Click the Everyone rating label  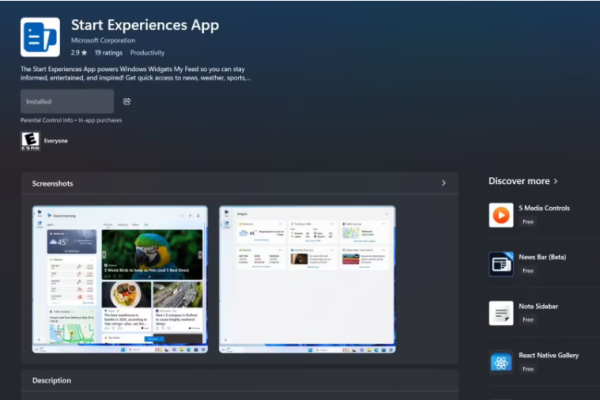point(56,141)
